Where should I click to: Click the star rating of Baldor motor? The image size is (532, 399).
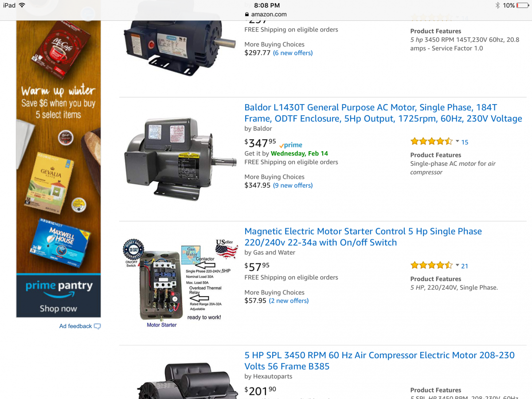tap(431, 142)
